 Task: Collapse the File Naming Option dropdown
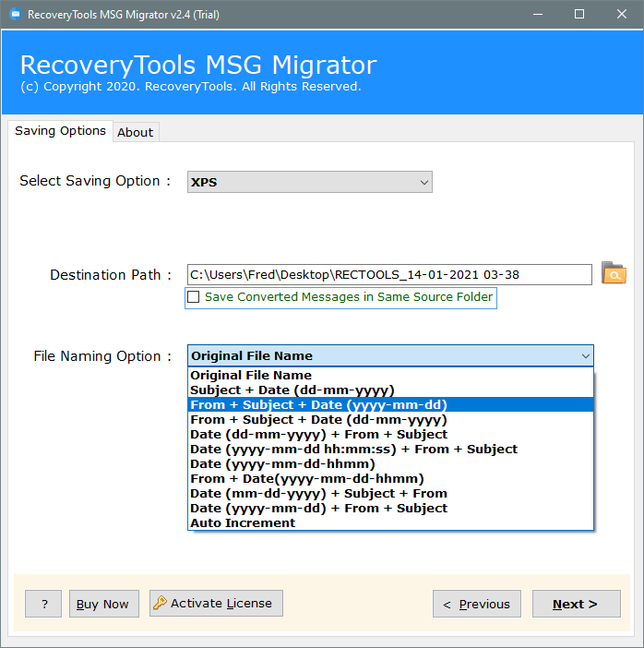(x=585, y=355)
